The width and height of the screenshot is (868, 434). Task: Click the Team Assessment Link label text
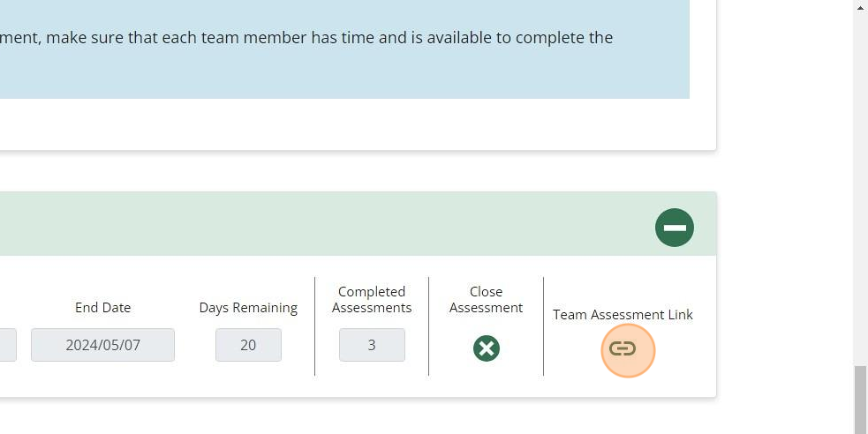pyautogui.click(x=623, y=315)
